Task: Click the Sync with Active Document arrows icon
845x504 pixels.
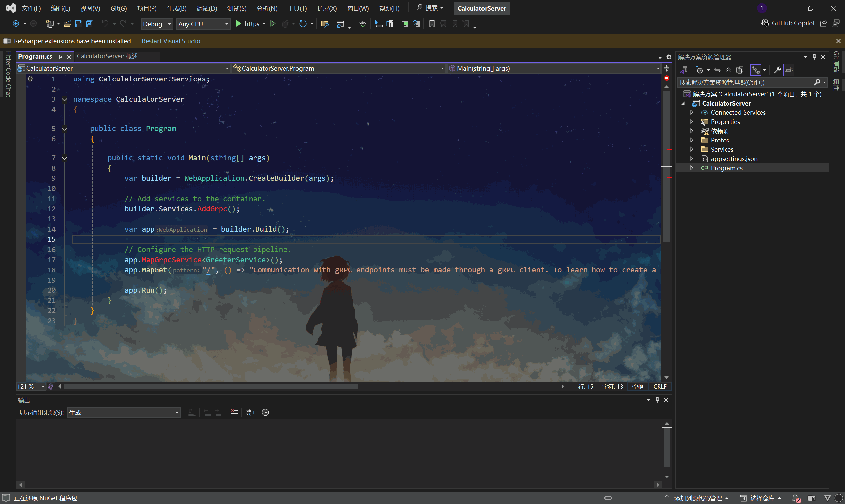Action: (x=717, y=70)
